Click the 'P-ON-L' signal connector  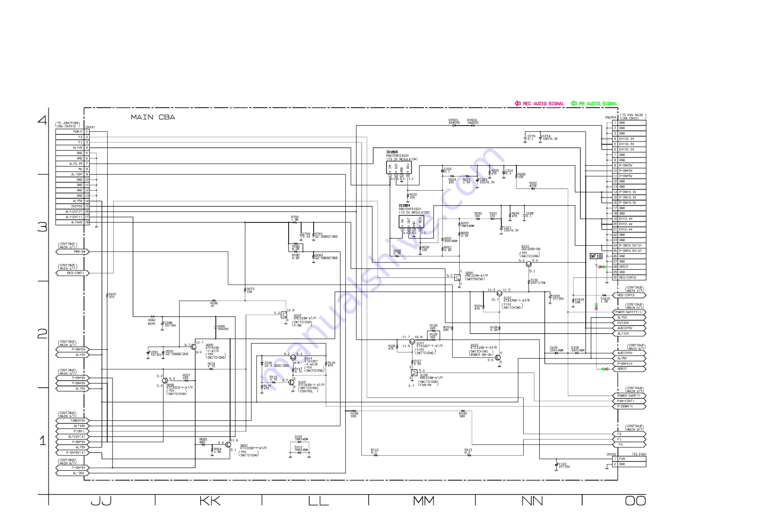coord(72,431)
